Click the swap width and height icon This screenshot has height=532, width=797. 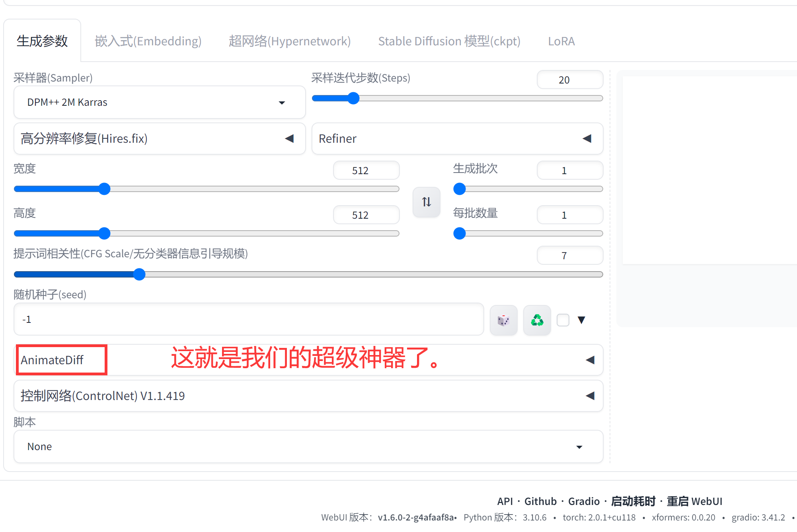[x=426, y=202]
